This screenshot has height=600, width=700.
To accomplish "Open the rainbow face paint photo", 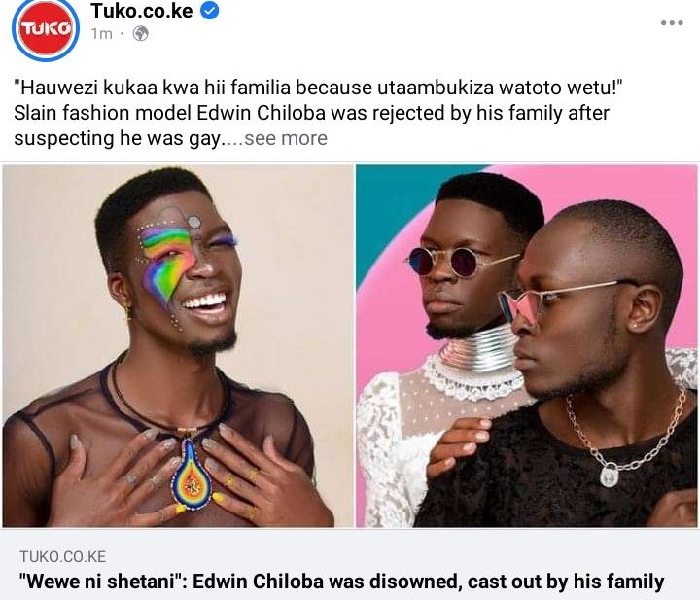I will pyautogui.click(x=178, y=346).
